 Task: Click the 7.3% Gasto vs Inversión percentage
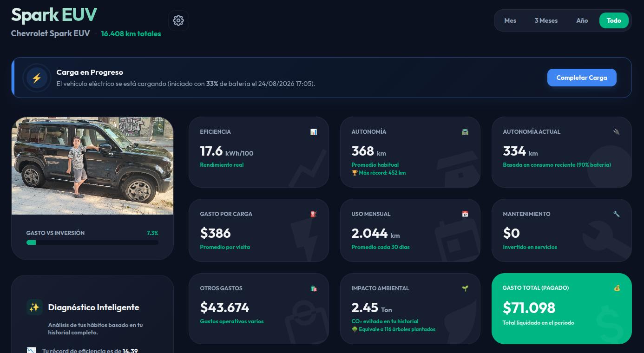point(152,233)
